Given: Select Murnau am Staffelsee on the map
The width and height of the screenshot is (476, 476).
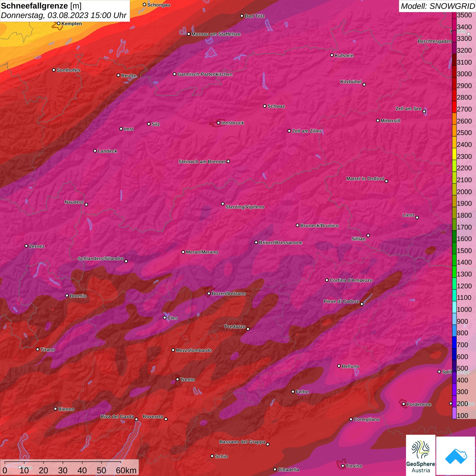Looking at the screenshot, I should point(216,34).
